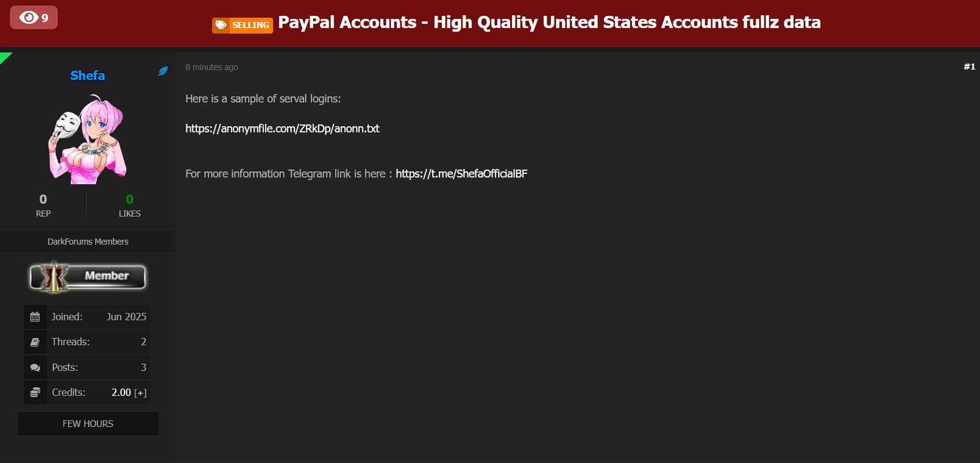The image size is (980, 463).
Task: Click the chat bubbles icon next to Posts
Action: (35, 368)
